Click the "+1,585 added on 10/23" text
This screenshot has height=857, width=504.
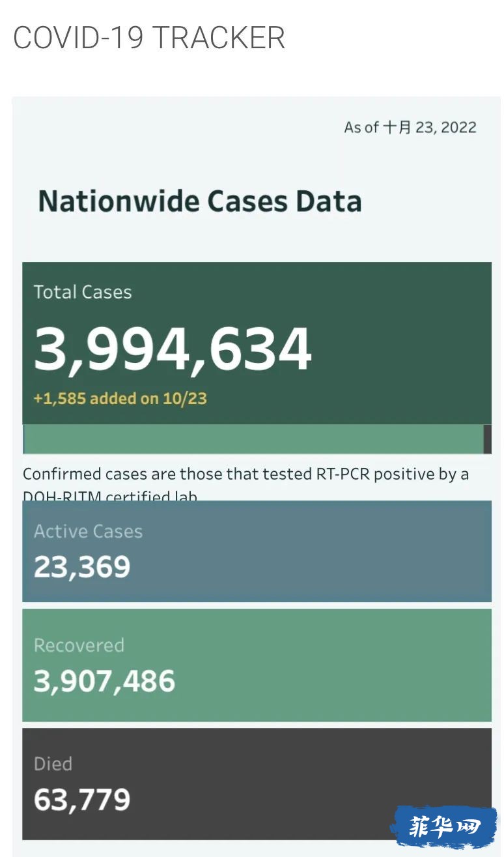coord(120,398)
